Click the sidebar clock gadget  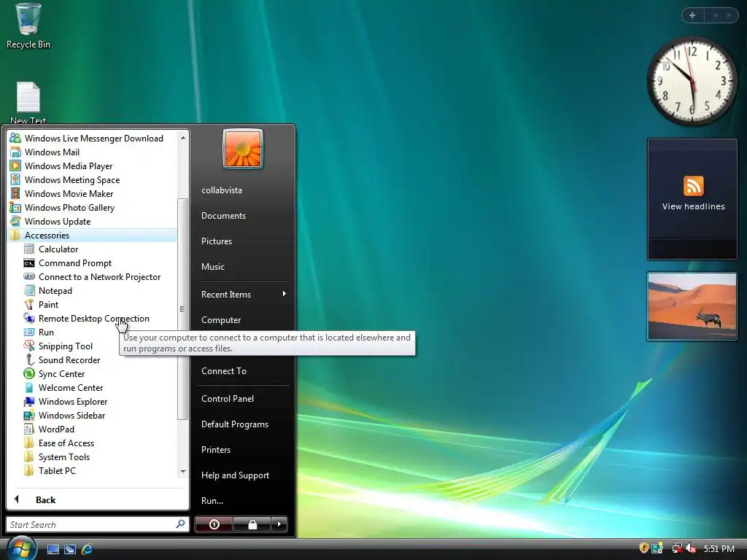click(x=692, y=81)
